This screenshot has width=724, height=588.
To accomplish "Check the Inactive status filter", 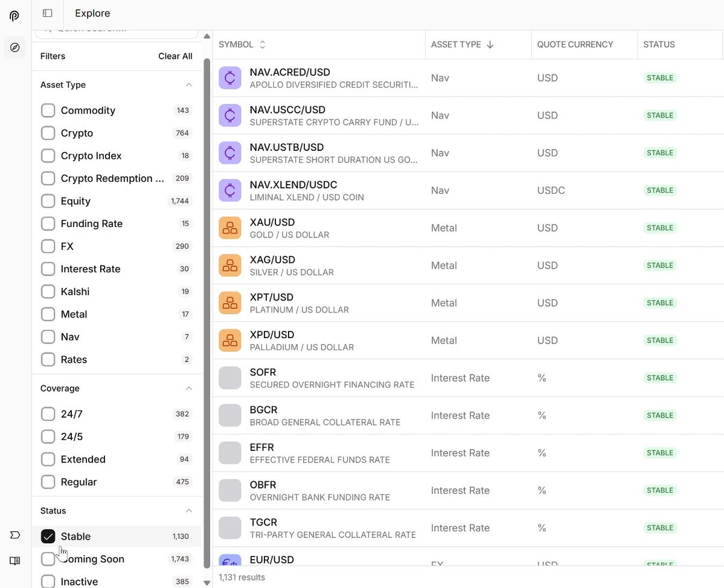I will (x=48, y=581).
